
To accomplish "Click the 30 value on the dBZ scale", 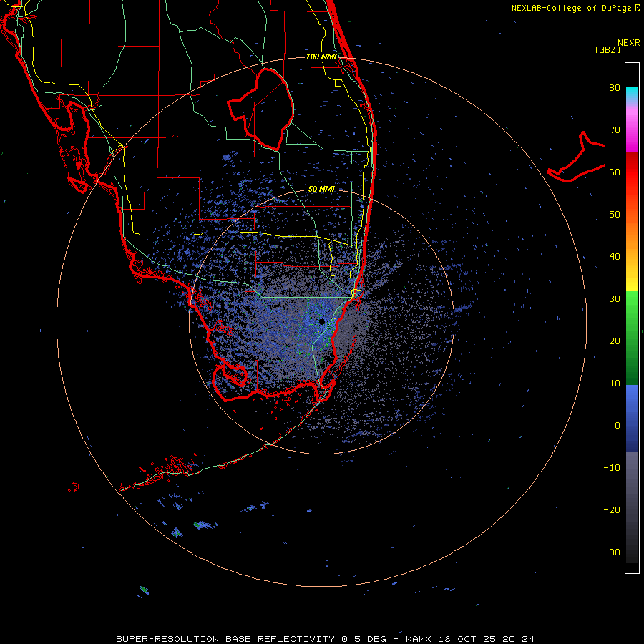I will pos(615,299).
